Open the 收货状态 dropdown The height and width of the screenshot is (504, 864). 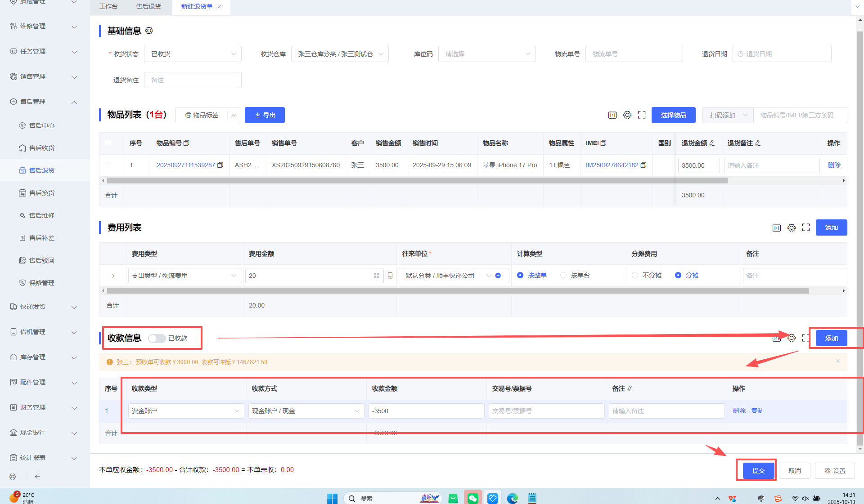193,54
